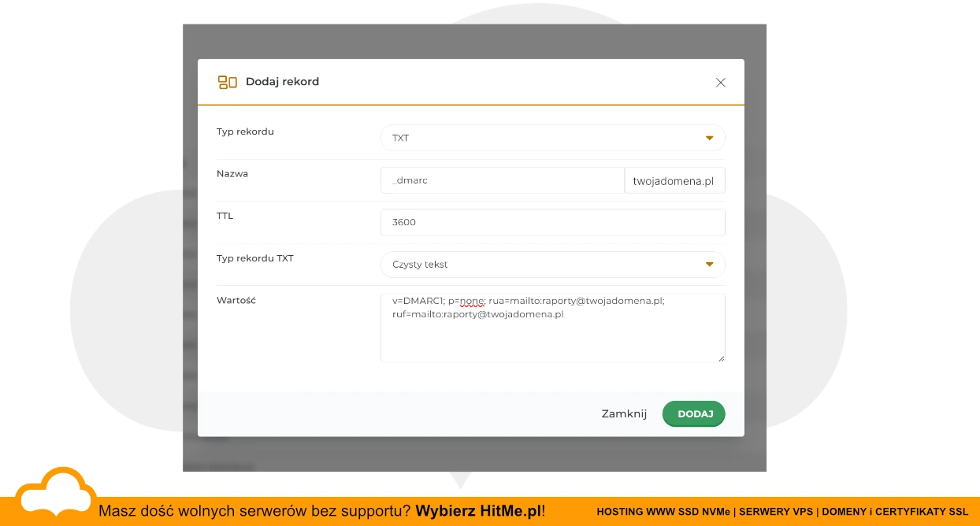The height and width of the screenshot is (526, 980).
Task: Click the 'Dodaj rekord' dialog title
Action: point(282,82)
